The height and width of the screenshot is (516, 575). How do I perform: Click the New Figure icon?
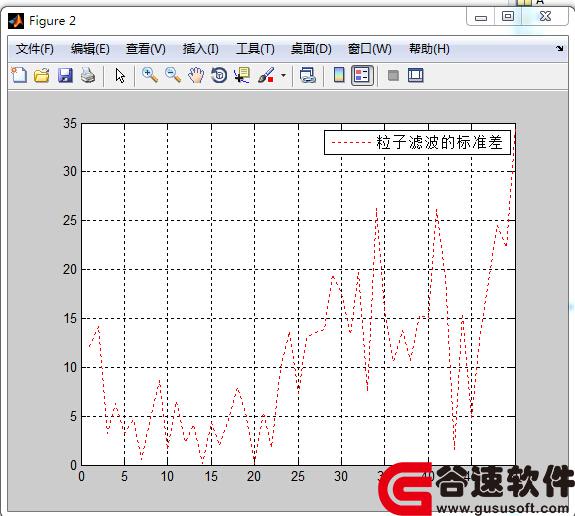coord(19,76)
